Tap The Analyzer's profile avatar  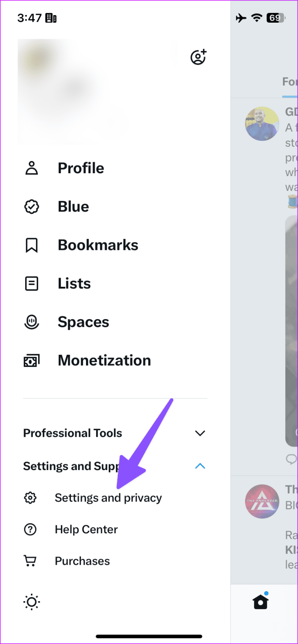(x=262, y=501)
